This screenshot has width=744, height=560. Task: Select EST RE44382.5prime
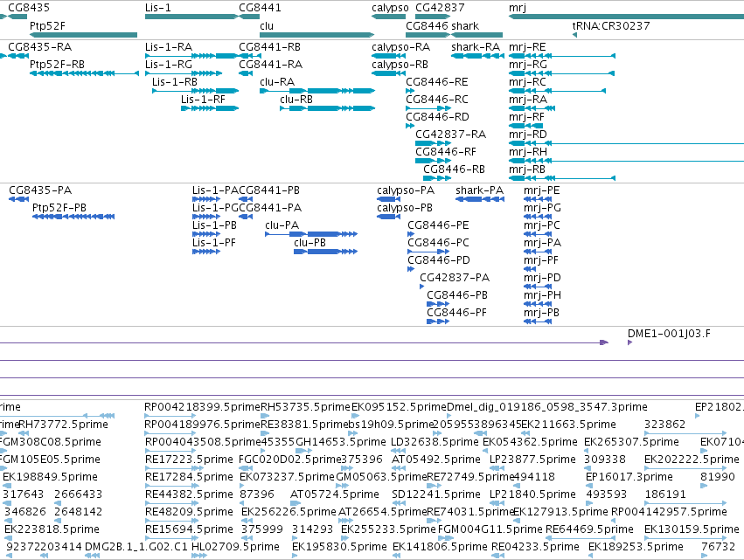click(170, 503)
